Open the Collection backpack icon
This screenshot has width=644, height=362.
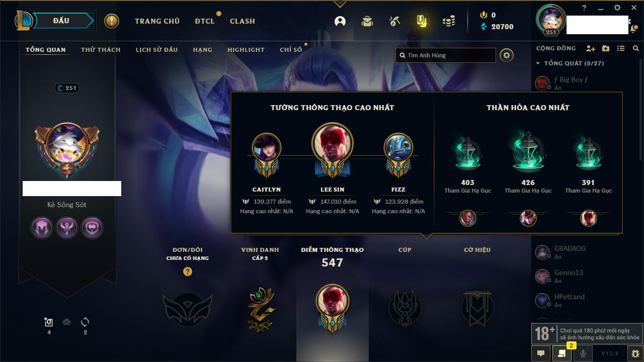[x=367, y=21]
